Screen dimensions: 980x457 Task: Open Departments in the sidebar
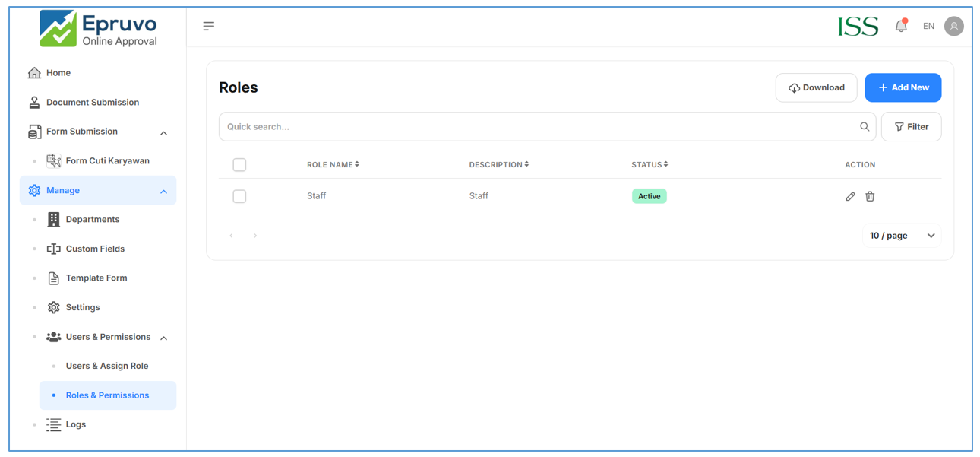click(x=92, y=220)
